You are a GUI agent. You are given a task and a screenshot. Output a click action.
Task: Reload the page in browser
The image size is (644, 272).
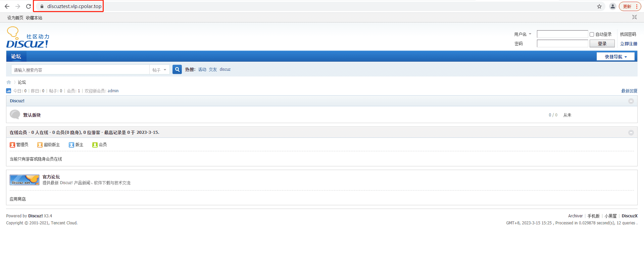(x=29, y=6)
